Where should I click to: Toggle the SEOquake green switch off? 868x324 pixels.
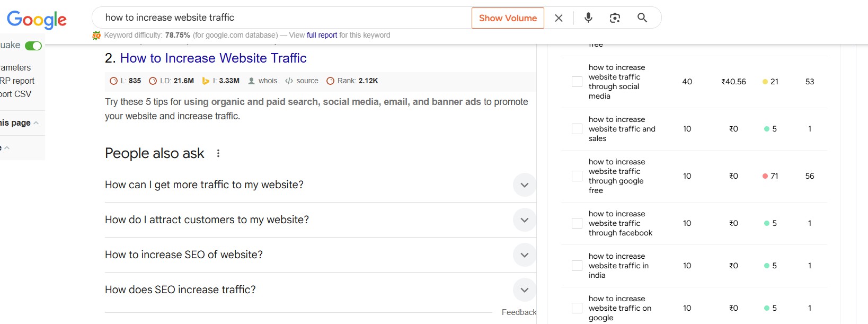[33, 46]
